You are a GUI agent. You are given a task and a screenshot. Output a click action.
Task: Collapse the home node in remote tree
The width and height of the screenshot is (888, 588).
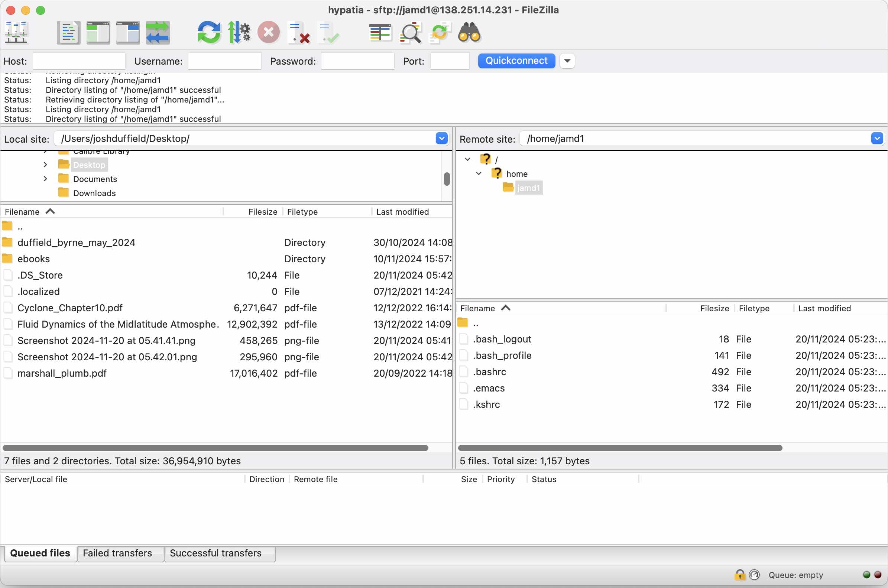coord(479,173)
